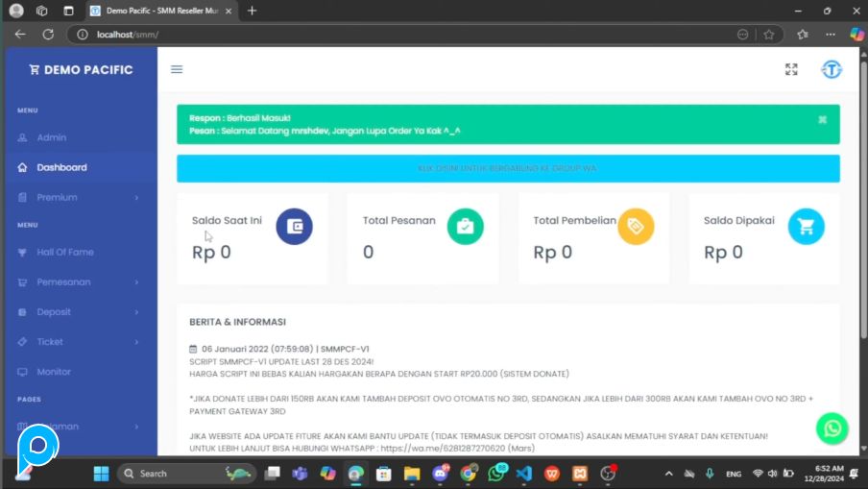Click the fullscreen expand icon
Image resolution: width=868 pixels, height=489 pixels.
(x=791, y=69)
